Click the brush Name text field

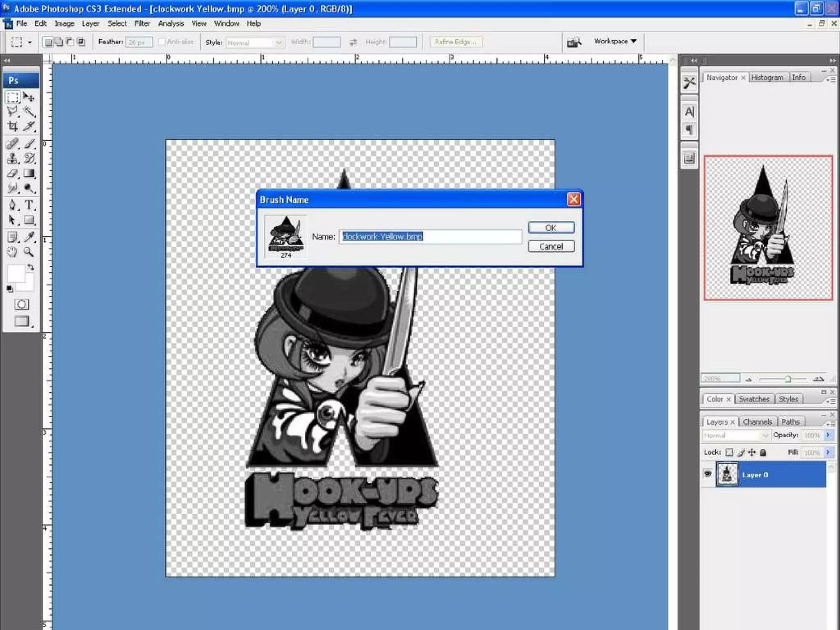pyautogui.click(x=430, y=237)
